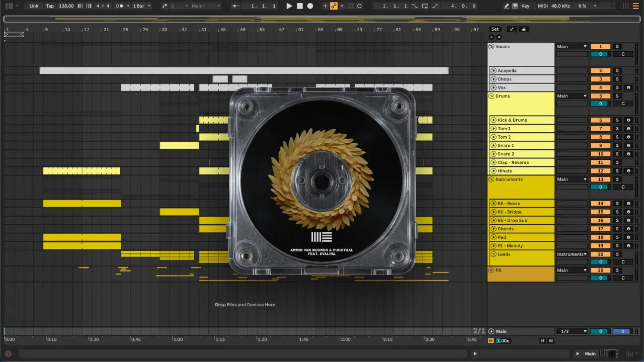
Task: Click the 4 / 4 time signature field
Action: point(103,6)
